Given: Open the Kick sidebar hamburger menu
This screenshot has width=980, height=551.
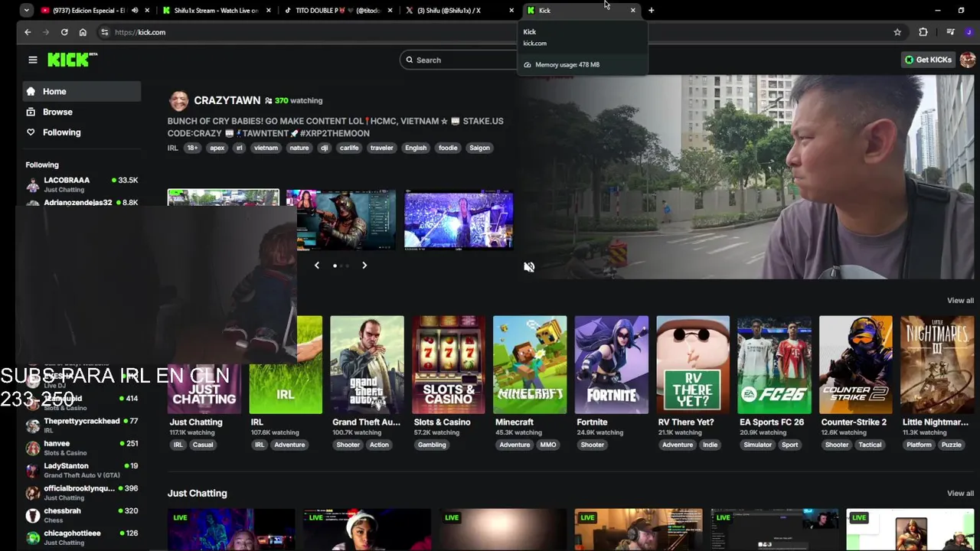Looking at the screenshot, I should tap(33, 60).
